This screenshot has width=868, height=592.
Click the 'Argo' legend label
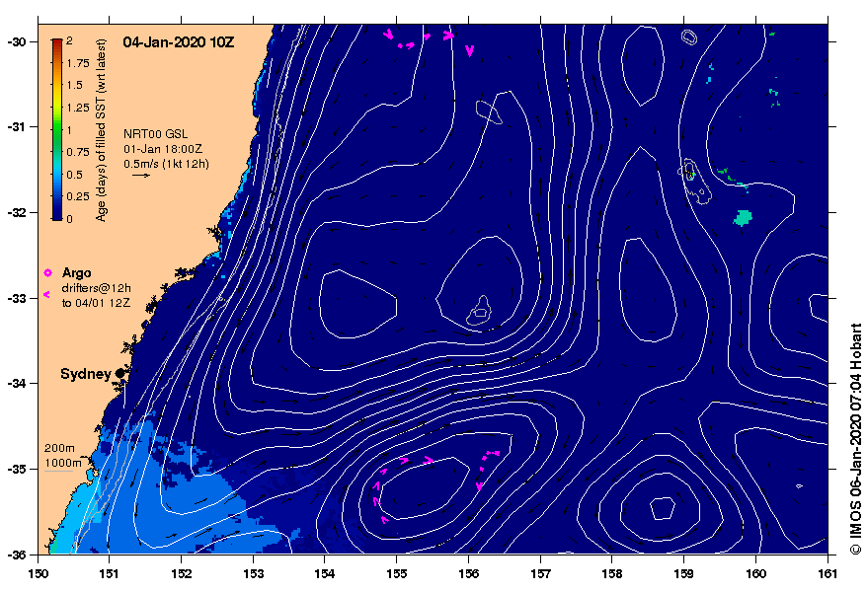coord(76,272)
